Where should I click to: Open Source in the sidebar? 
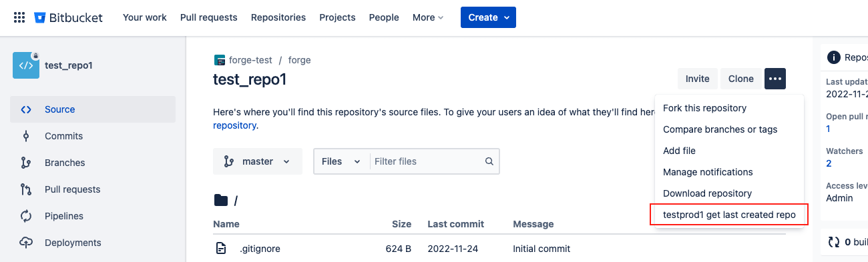93,109
